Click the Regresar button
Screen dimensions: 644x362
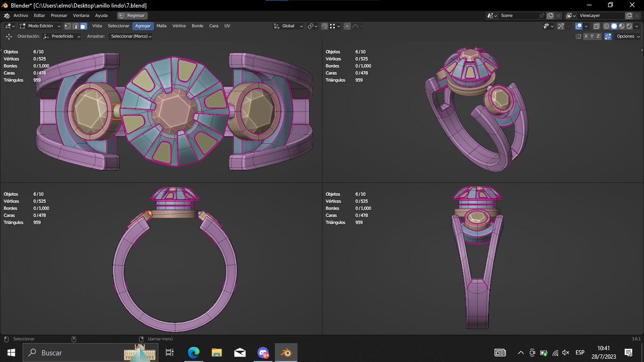tap(133, 16)
